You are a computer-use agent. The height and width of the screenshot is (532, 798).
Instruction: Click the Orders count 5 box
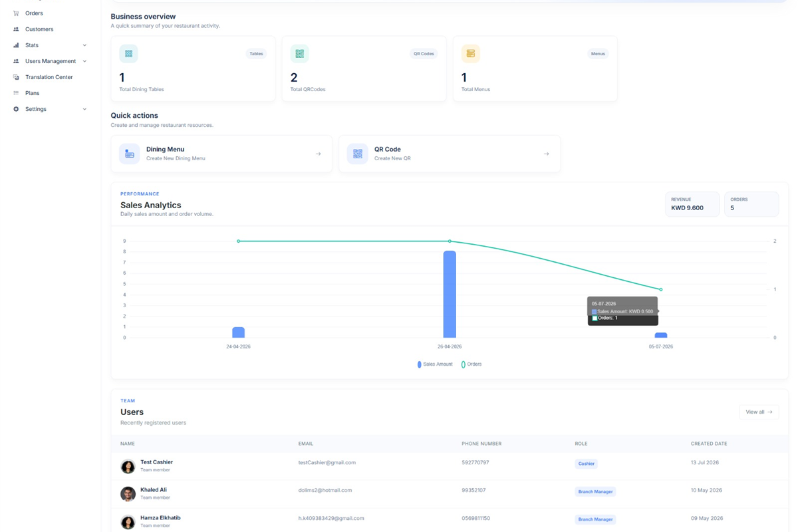[x=751, y=204]
